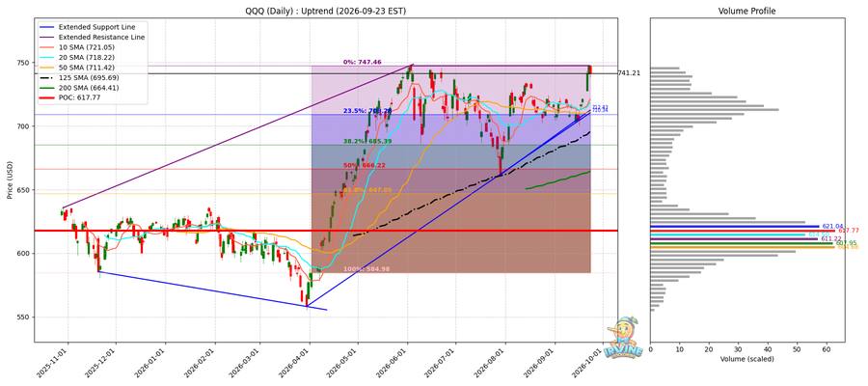Click the Fibonacci '50%: 666.22' label

365,166
